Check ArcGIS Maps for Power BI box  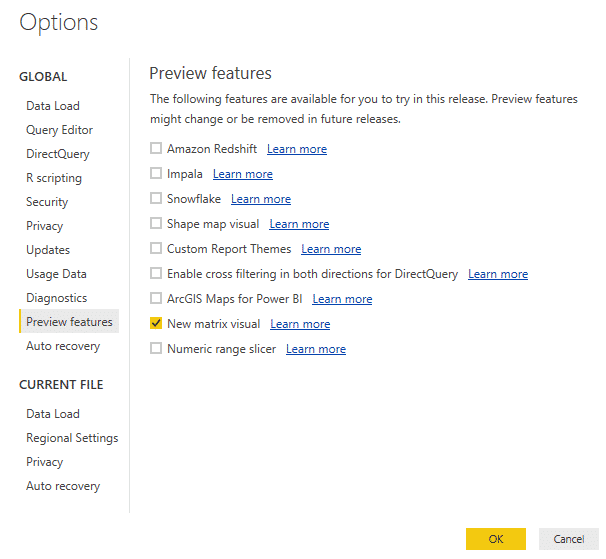[155, 299]
